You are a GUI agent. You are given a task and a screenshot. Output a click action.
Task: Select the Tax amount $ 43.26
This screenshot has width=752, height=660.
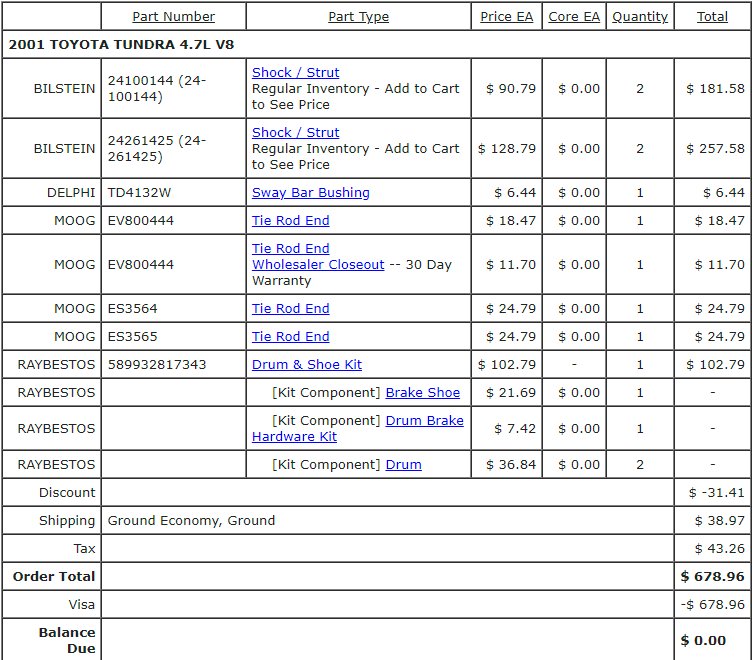click(719, 548)
